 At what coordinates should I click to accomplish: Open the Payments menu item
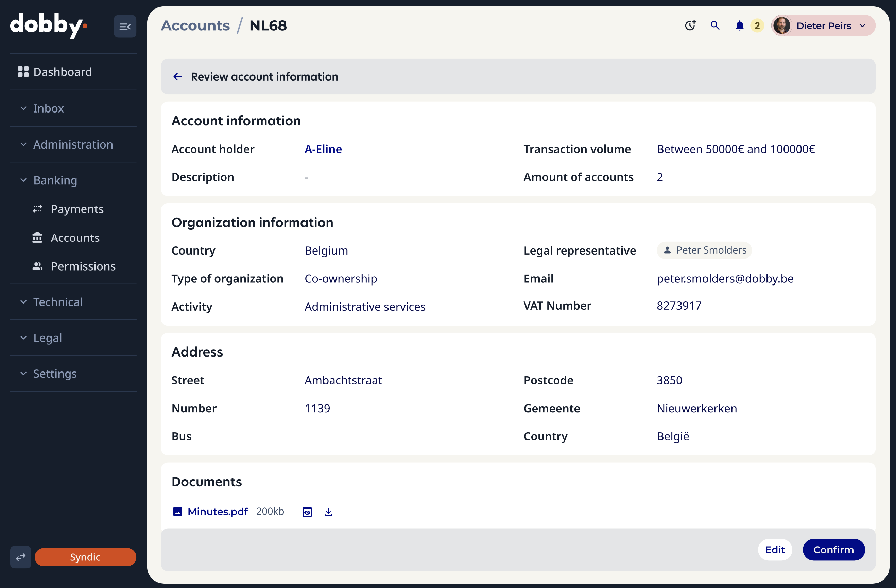(77, 209)
